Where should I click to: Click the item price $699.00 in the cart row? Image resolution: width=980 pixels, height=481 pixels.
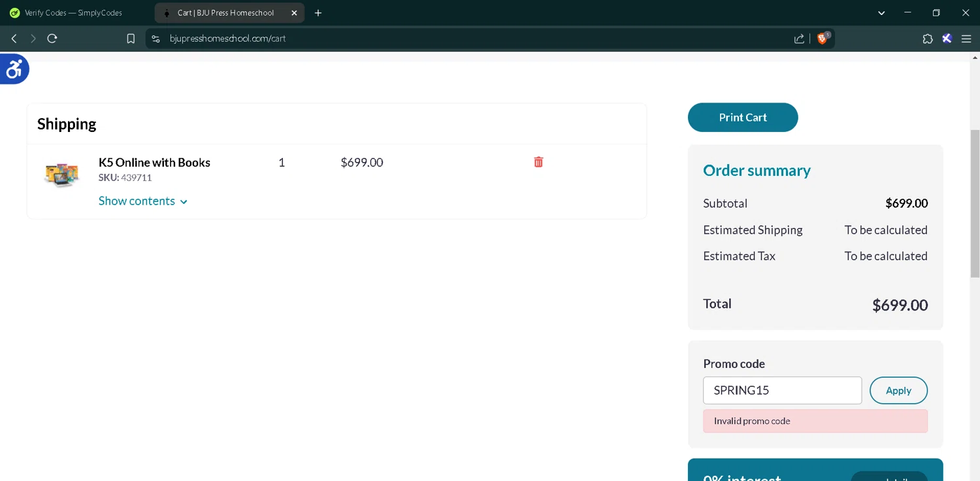(362, 162)
